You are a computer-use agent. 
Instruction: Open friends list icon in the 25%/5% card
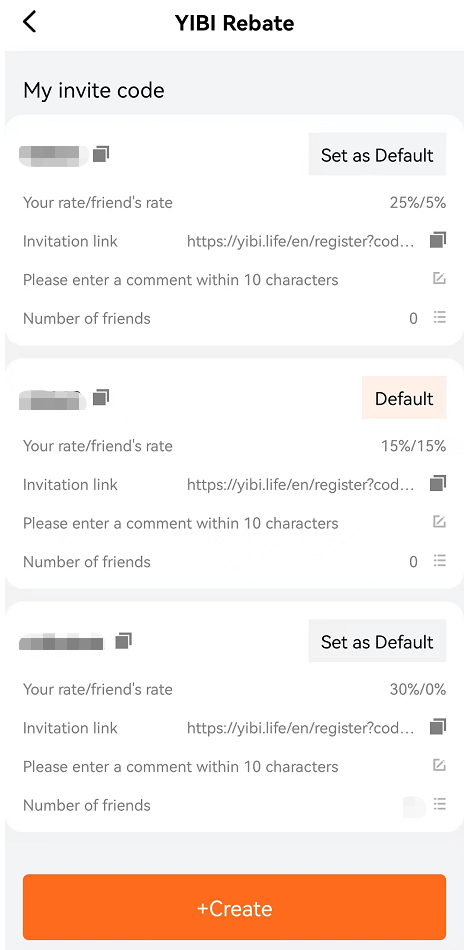(x=440, y=317)
